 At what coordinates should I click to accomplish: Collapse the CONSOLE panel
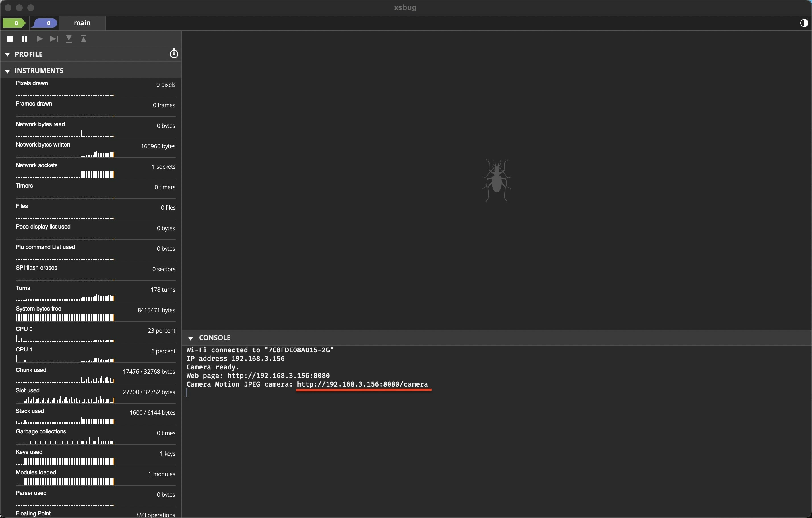pyautogui.click(x=191, y=338)
